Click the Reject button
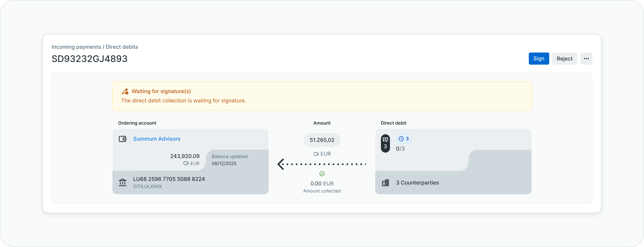 pyautogui.click(x=564, y=59)
